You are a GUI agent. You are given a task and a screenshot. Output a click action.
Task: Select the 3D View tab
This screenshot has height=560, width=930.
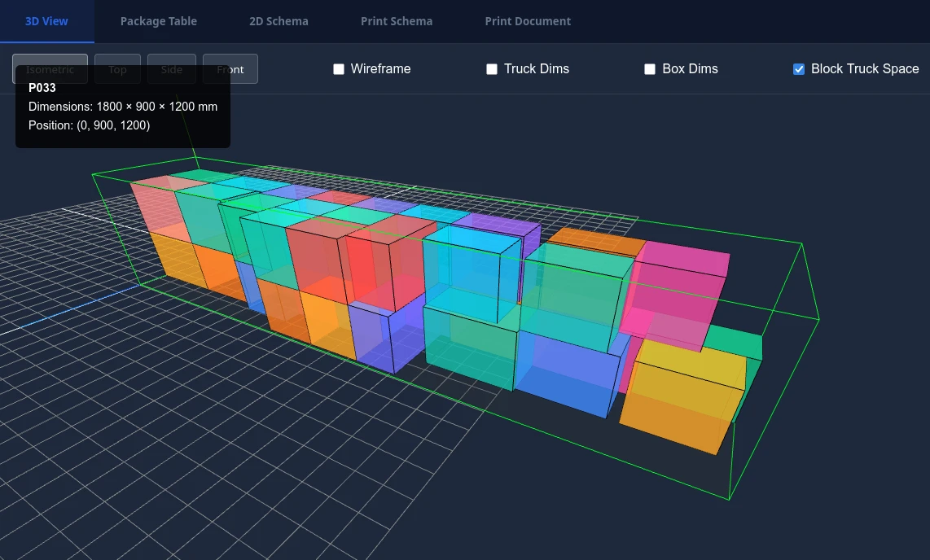pos(46,21)
